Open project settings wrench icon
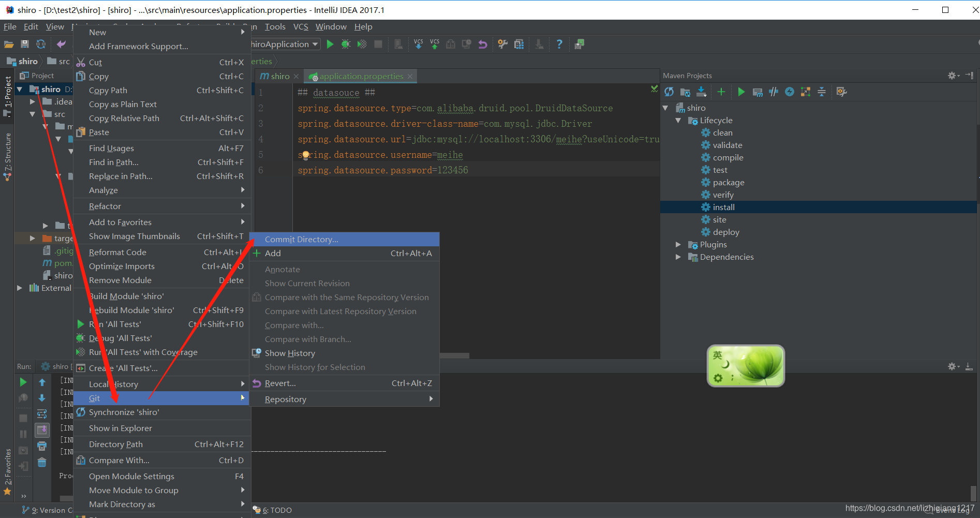Screen dimensions: 980x518 click(502, 45)
